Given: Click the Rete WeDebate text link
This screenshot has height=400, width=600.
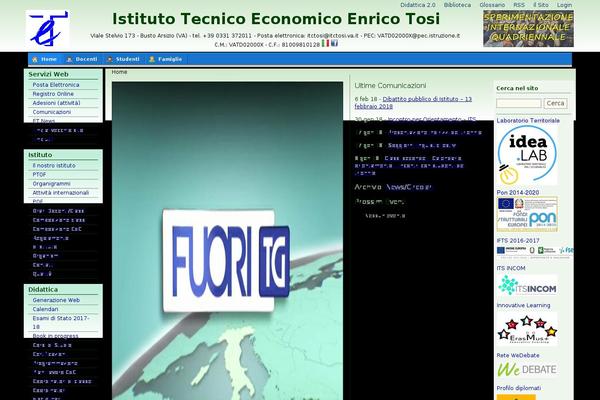Looking at the screenshot, I should tap(518, 356).
